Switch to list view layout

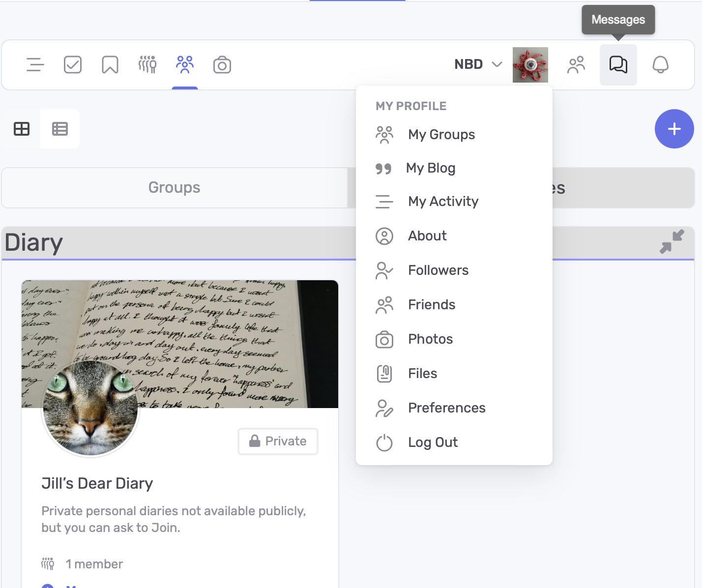tap(60, 129)
